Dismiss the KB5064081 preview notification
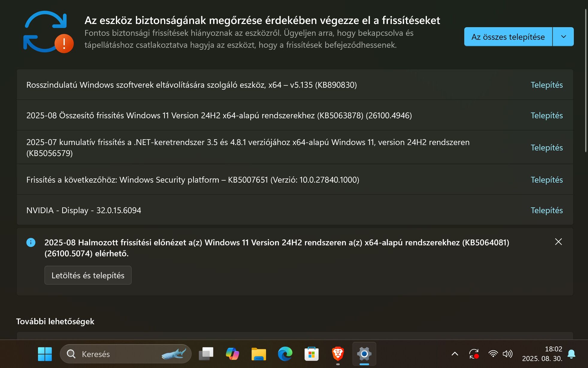The width and height of the screenshot is (588, 368). coord(558,242)
